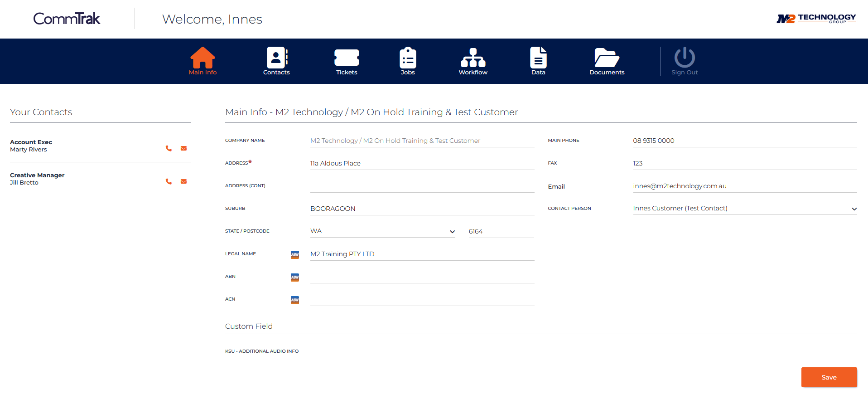This screenshot has width=868, height=409.
Task: Open the Main Info home icon
Action: (x=203, y=58)
